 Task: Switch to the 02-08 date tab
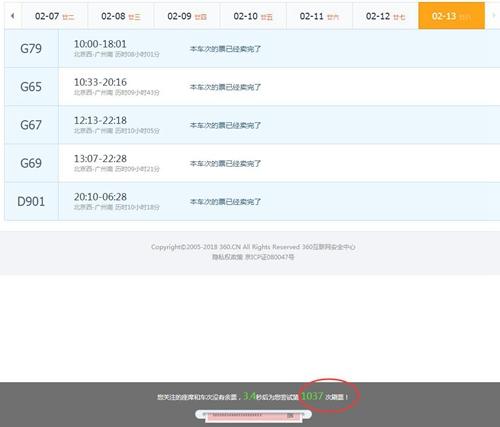pos(121,16)
